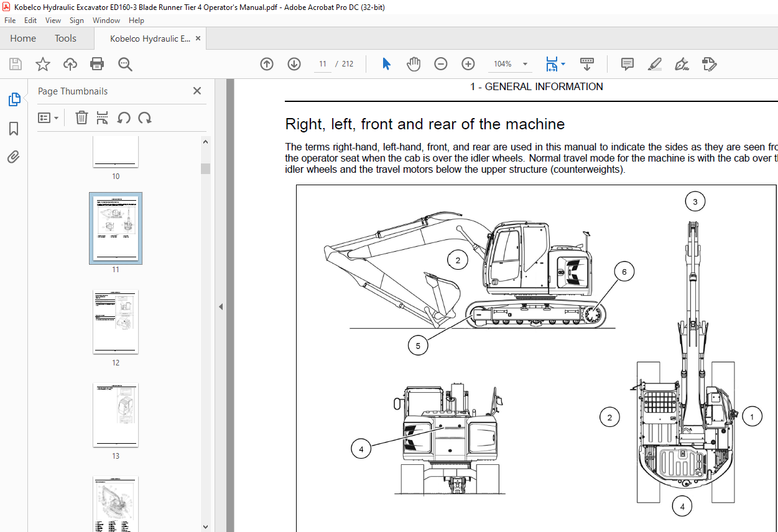The image size is (778, 532).
Task: Open the Edit menu
Action: 30,21
